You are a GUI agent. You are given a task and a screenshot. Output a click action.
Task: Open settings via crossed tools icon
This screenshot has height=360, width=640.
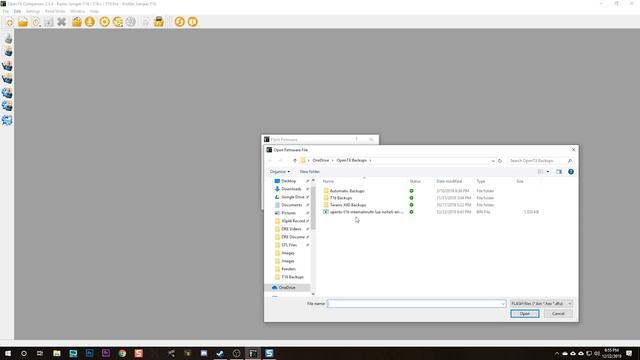tap(62, 22)
